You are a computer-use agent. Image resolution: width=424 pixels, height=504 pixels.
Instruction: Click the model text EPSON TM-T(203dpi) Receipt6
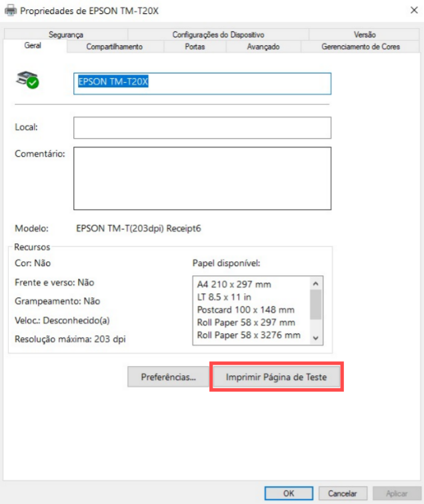tap(139, 229)
